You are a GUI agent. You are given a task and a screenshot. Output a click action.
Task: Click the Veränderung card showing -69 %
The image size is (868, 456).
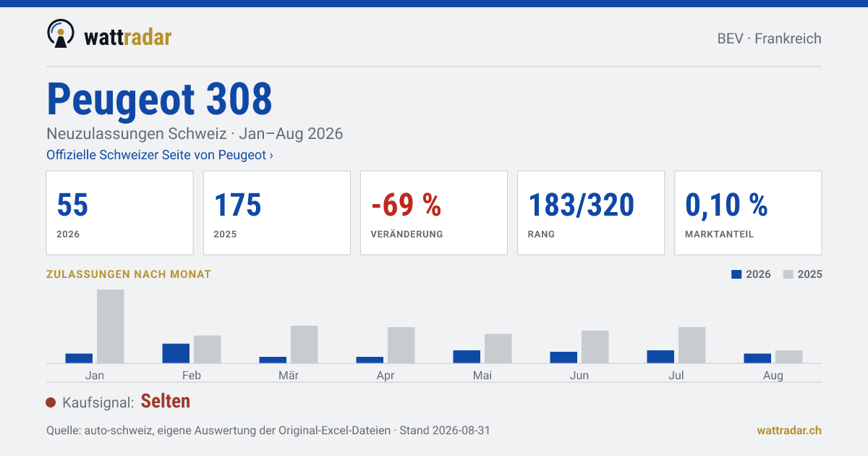pos(434,213)
